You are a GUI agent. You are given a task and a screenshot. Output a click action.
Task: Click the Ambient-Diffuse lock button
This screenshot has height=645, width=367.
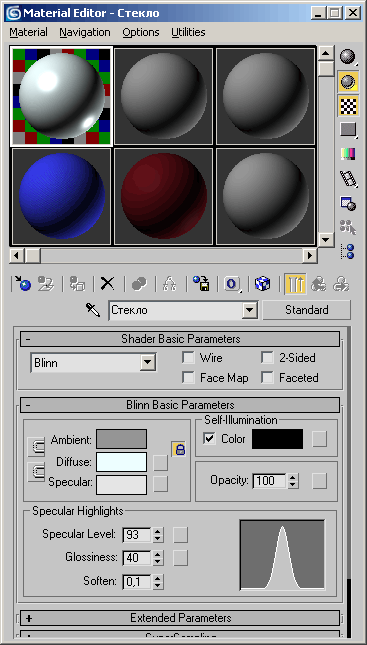(x=36, y=447)
